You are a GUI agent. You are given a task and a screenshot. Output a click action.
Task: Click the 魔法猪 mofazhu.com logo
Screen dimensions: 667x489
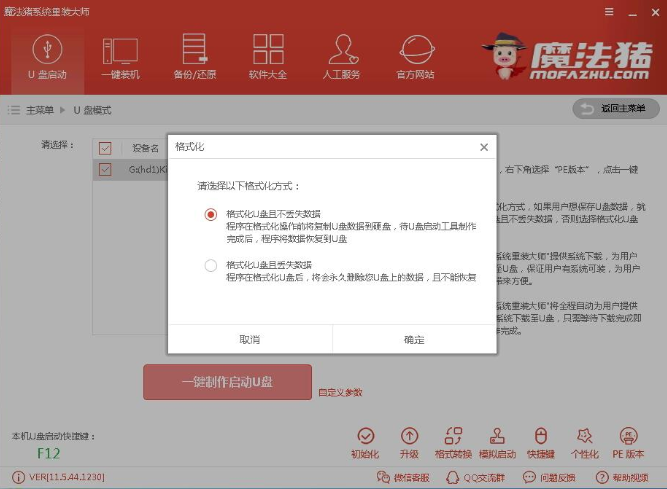point(567,57)
